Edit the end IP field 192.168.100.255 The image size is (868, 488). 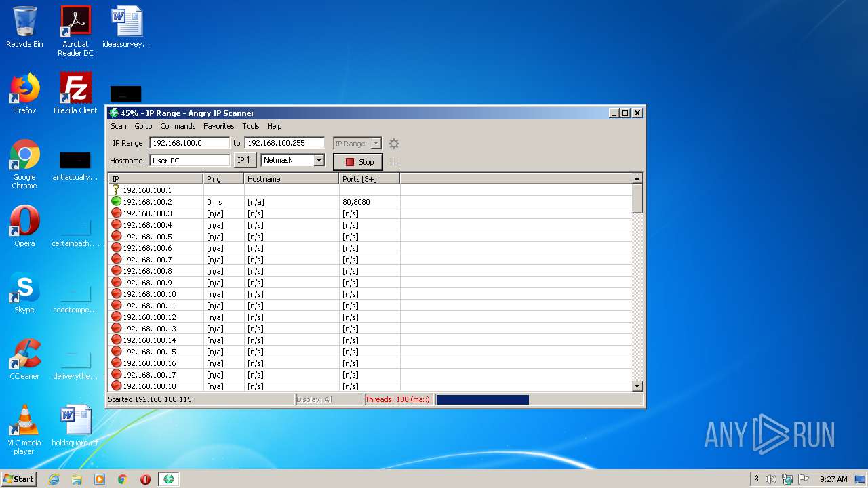[x=285, y=143]
